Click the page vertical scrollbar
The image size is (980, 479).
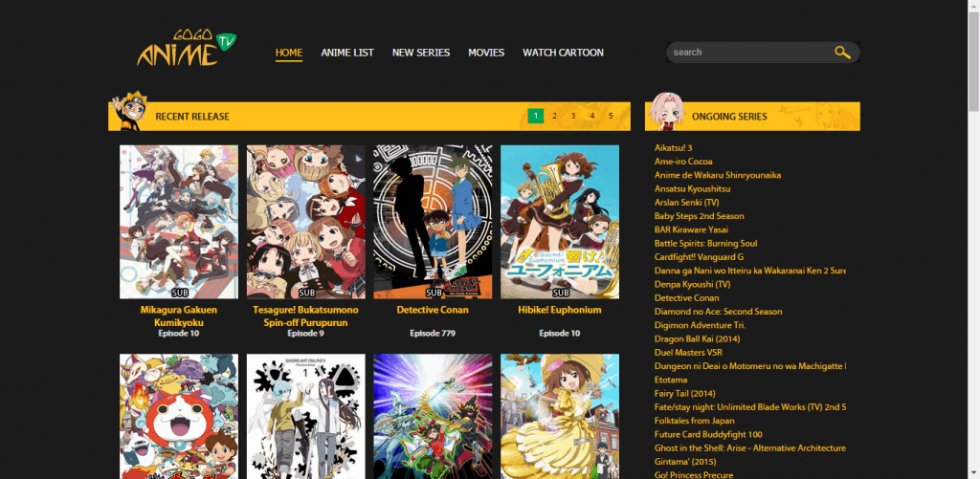(x=973, y=239)
